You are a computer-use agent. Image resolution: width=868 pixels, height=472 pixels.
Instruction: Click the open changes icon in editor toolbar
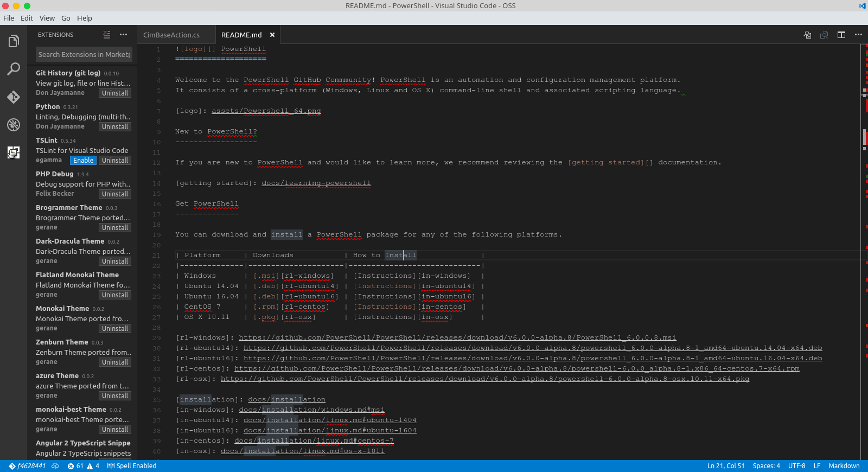(x=808, y=35)
